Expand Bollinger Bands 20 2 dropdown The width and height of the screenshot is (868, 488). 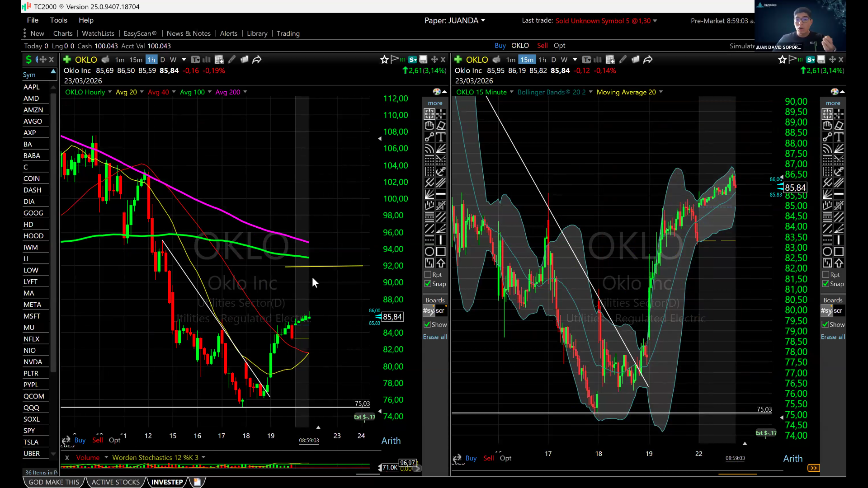click(x=590, y=92)
